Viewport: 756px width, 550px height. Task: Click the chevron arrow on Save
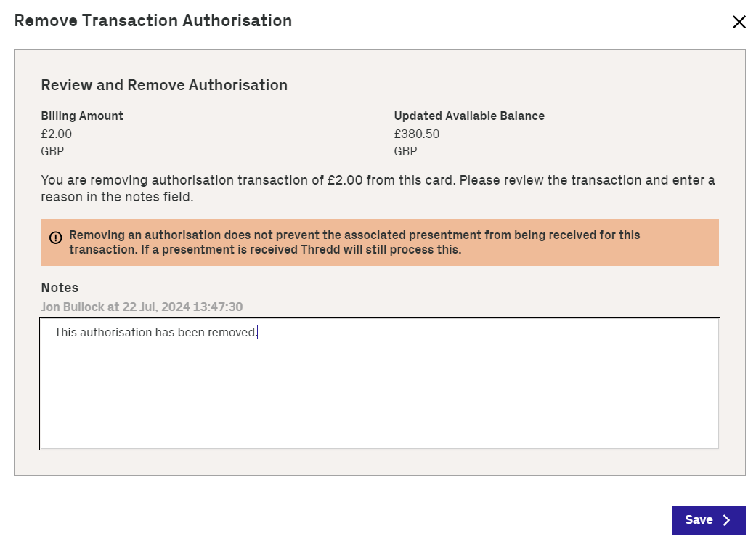(726, 520)
